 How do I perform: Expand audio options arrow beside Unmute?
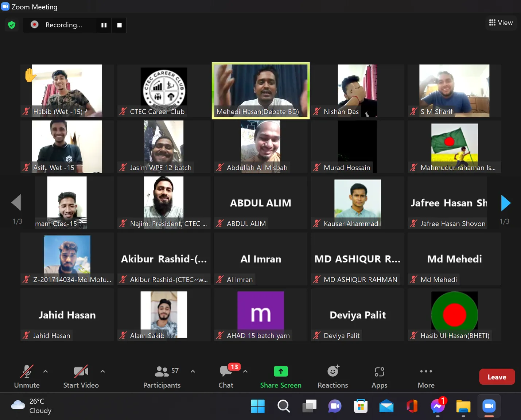46,372
